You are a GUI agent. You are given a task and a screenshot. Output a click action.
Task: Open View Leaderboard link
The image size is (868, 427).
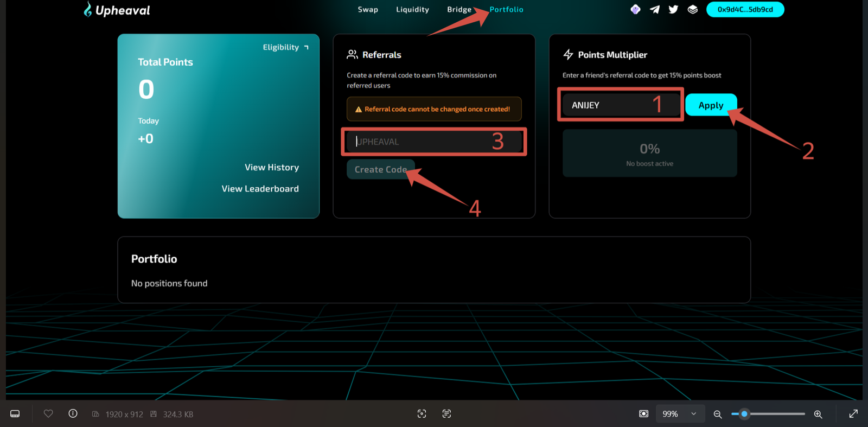point(260,189)
